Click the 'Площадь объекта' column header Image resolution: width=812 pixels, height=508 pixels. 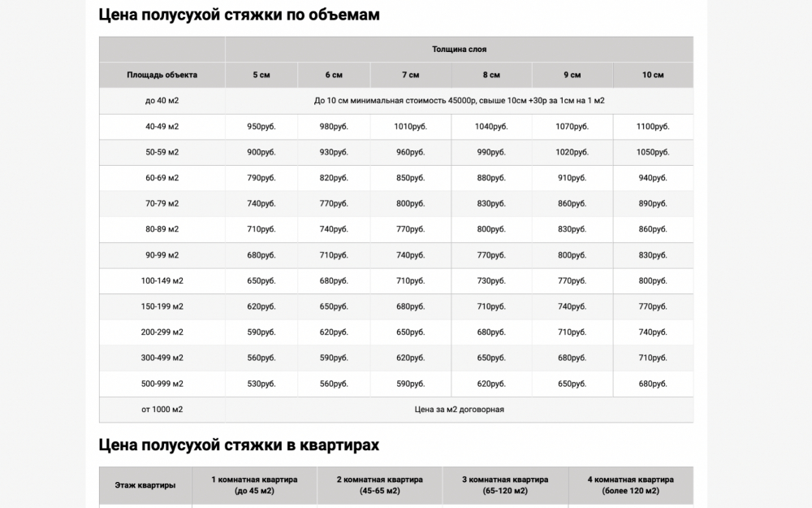point(162,75)
